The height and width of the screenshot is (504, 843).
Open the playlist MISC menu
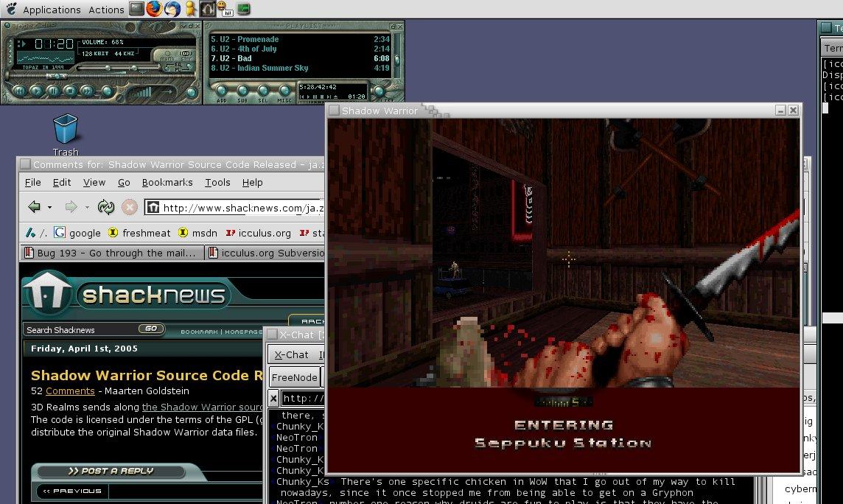tap(284, 91)
